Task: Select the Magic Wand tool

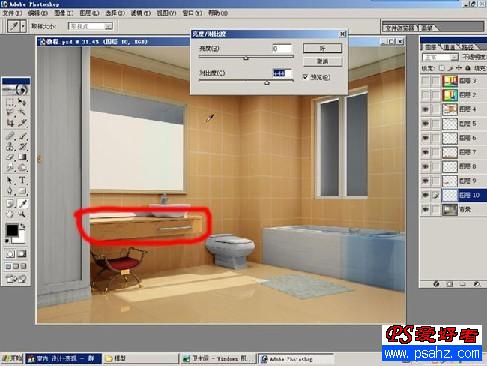Action: point(22,113)
